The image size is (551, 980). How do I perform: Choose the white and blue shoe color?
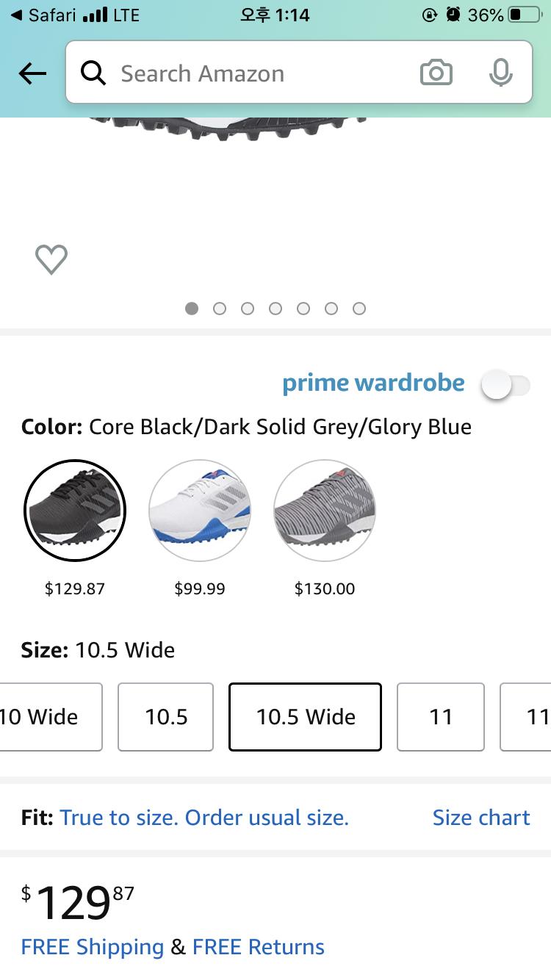click(200, 511)
